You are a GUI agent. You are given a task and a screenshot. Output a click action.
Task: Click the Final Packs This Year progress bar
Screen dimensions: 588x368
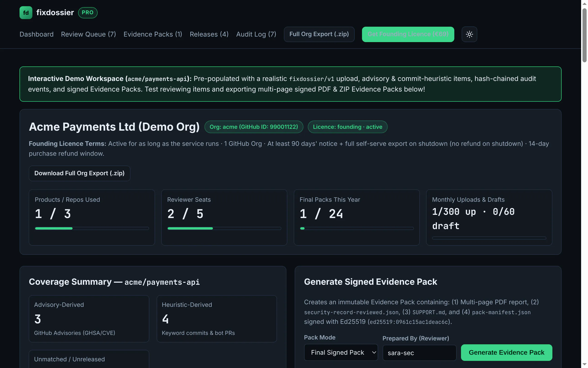(357, 228)
